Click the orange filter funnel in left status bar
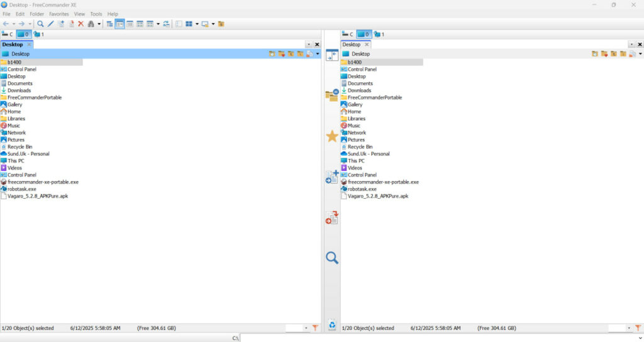Viewport: 644px width, 342px height. click(315, 328)
